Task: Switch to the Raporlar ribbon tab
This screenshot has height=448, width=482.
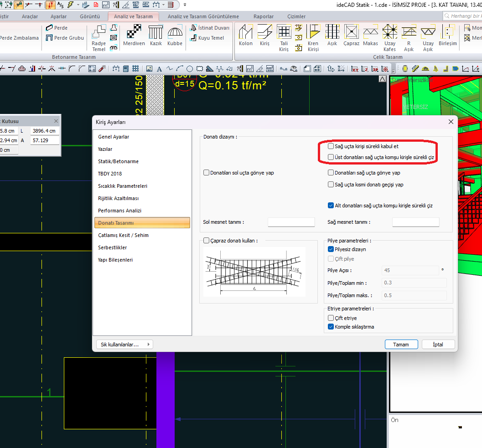Action: 264,16
